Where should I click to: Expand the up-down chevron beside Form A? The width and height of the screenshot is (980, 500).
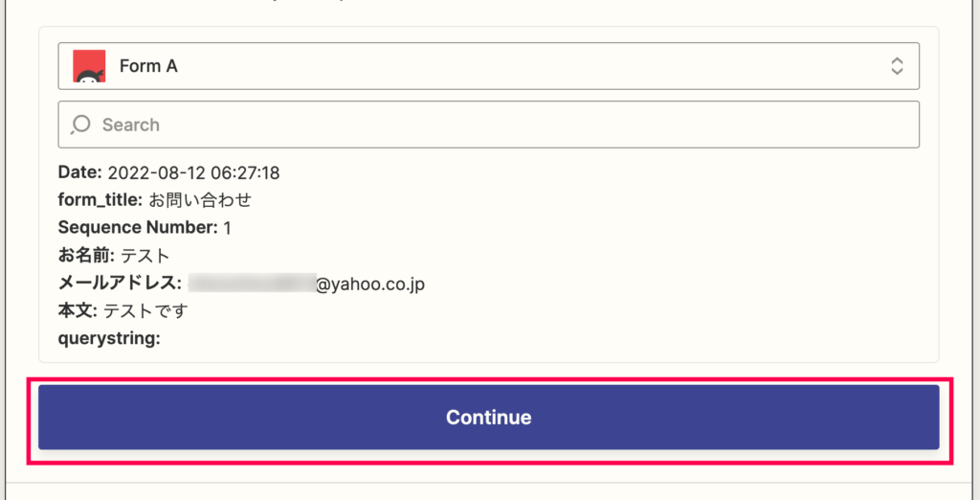(897, 66)
